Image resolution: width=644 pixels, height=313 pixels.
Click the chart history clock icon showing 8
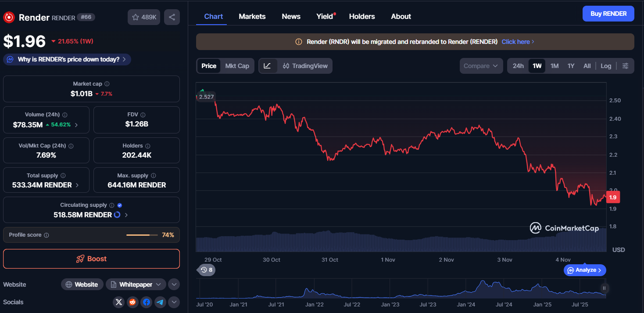206,270
